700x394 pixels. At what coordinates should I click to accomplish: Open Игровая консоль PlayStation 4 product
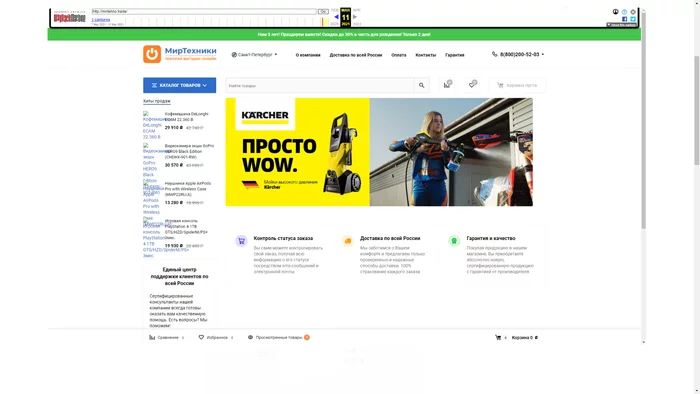tap(186, 229)
